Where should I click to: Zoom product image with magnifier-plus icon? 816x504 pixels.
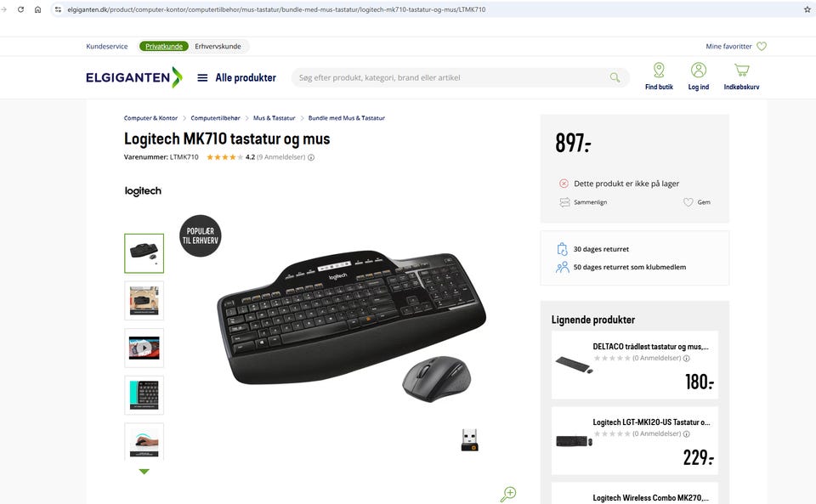[508, 494]
